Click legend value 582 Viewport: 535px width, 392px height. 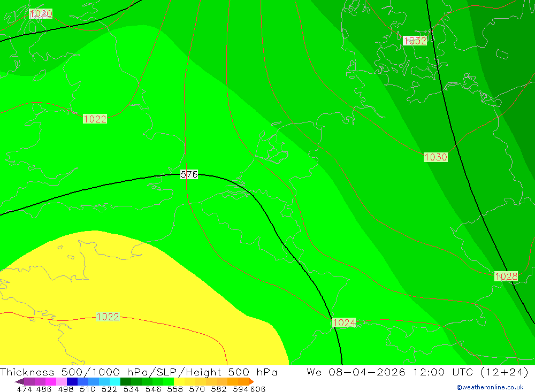click(218, 389)
